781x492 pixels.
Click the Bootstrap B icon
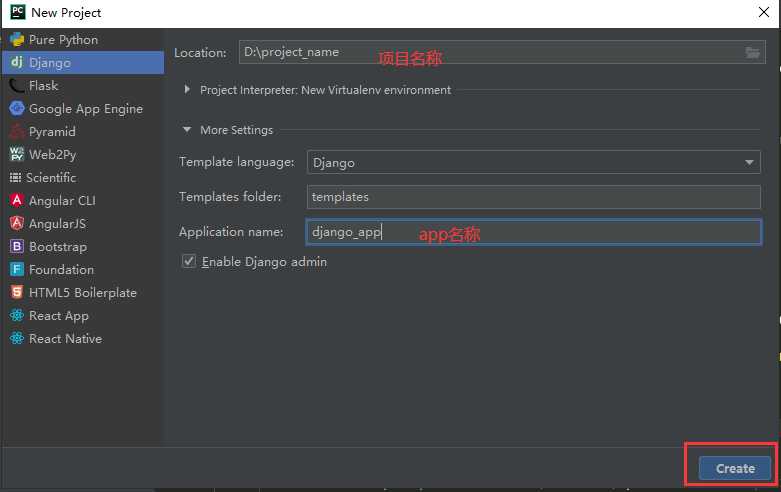17,246
